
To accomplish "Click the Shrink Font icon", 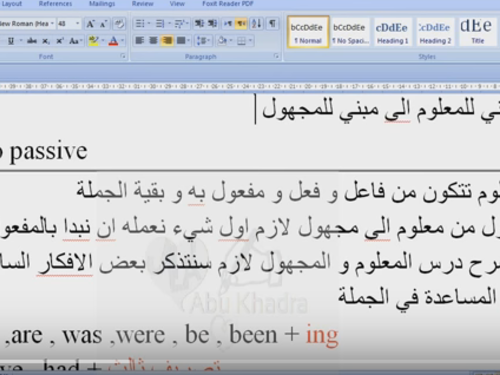I will [x=103, y=24].
